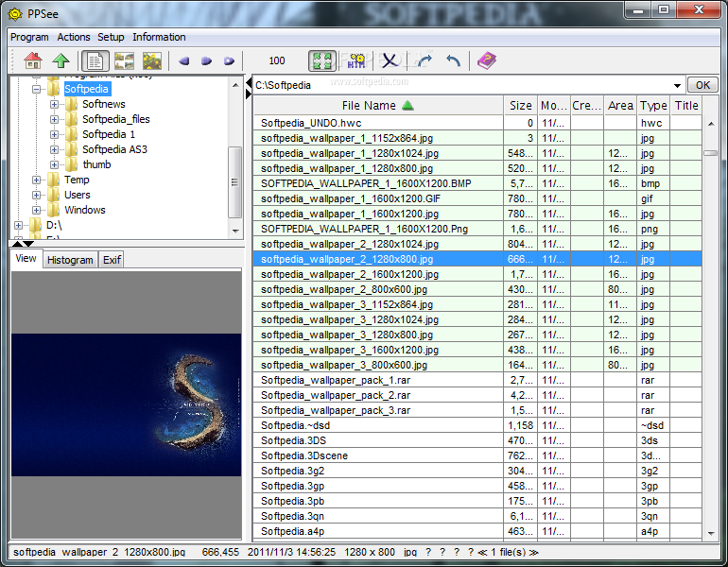Select Softpedia.3DS file

(477, 440)
